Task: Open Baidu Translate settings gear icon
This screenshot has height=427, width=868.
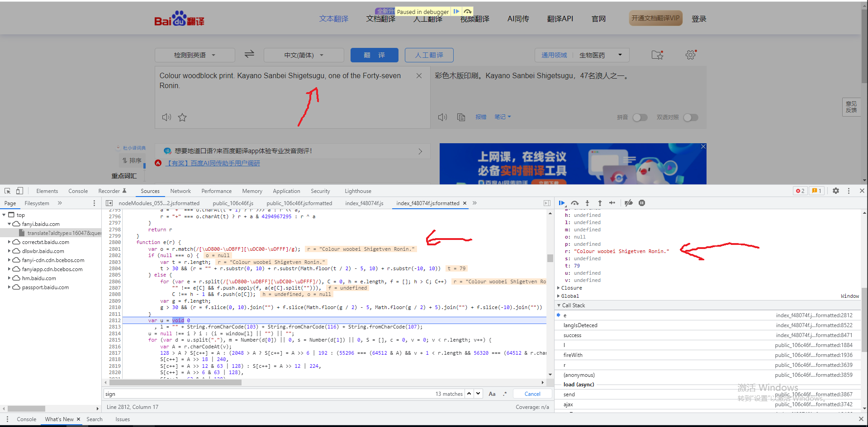Action: [691, 55]
